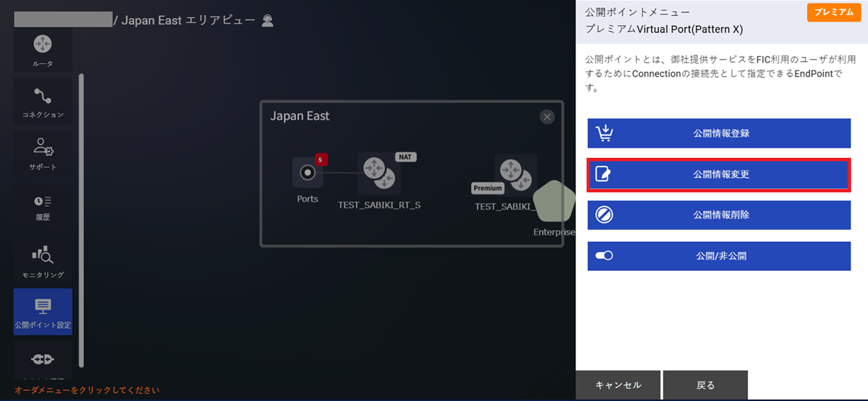The width and height of the screenshot is (868, 401).
Task: Open 公開ポイントメニュー header area
Action: (636, 12)
